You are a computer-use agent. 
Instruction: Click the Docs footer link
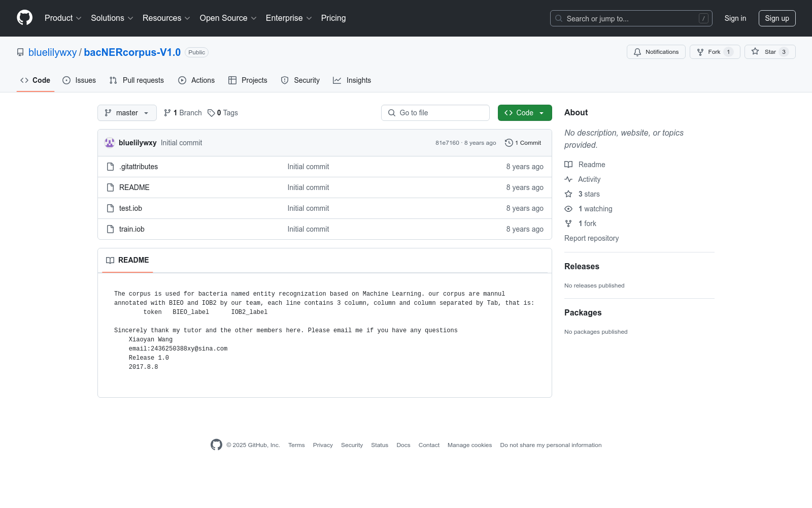[403, 445]
